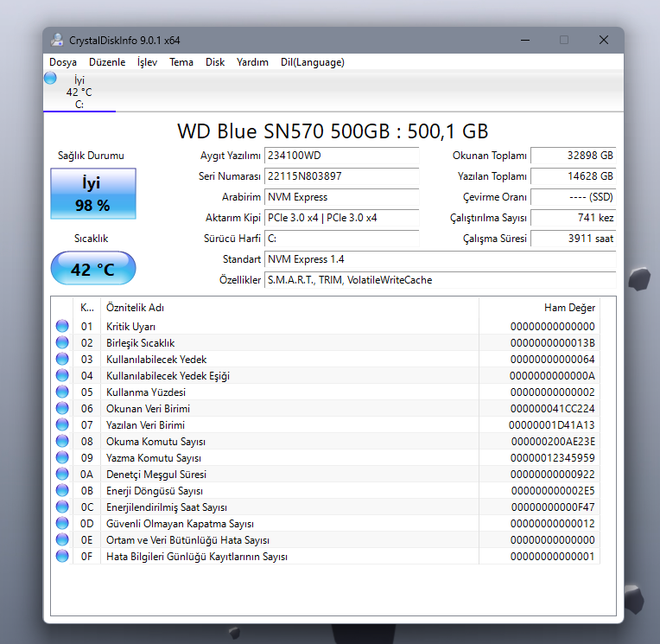Viewport: 660px width, 644px height.
Task: Open the Düzenle menu
Action: coord(107,62)
